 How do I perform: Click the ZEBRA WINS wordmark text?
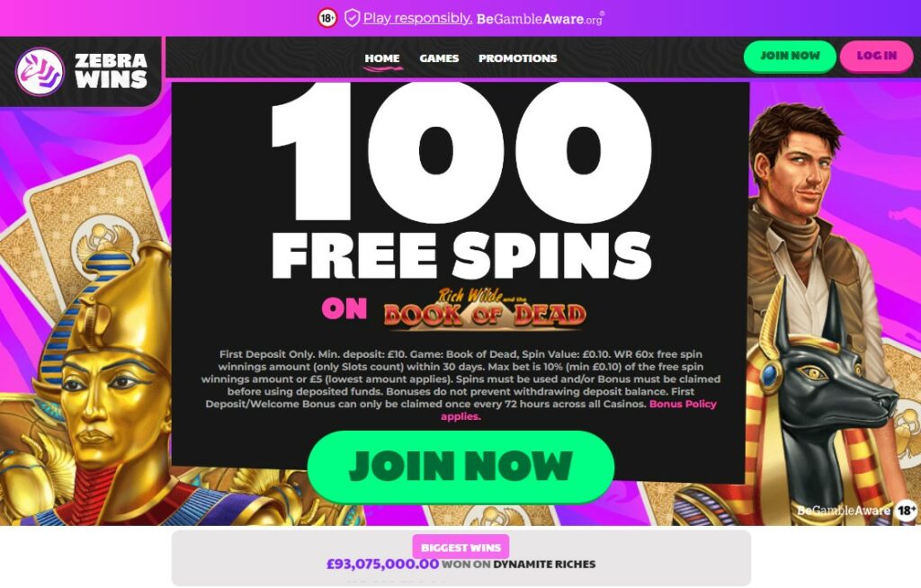coord(111,70)
